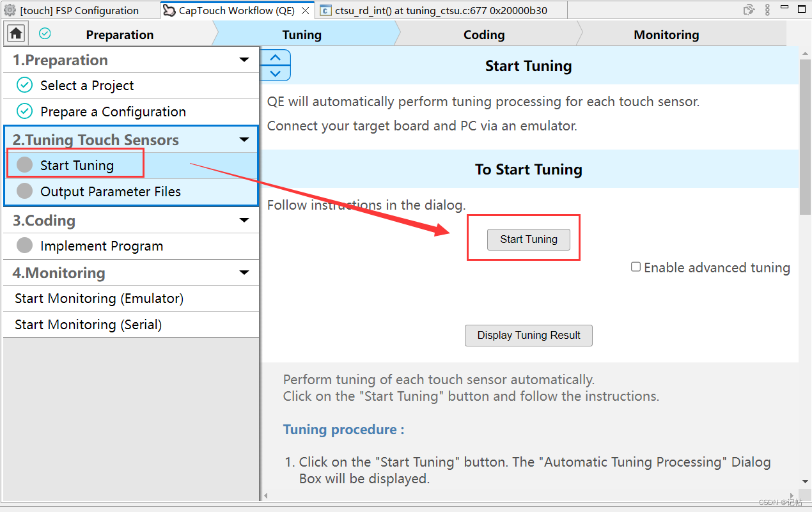Go to the Monitoring workflow stage
Image resolution: width=812 pixels, height=512 pixels.
pyautogui.click(x=666, y=35)
